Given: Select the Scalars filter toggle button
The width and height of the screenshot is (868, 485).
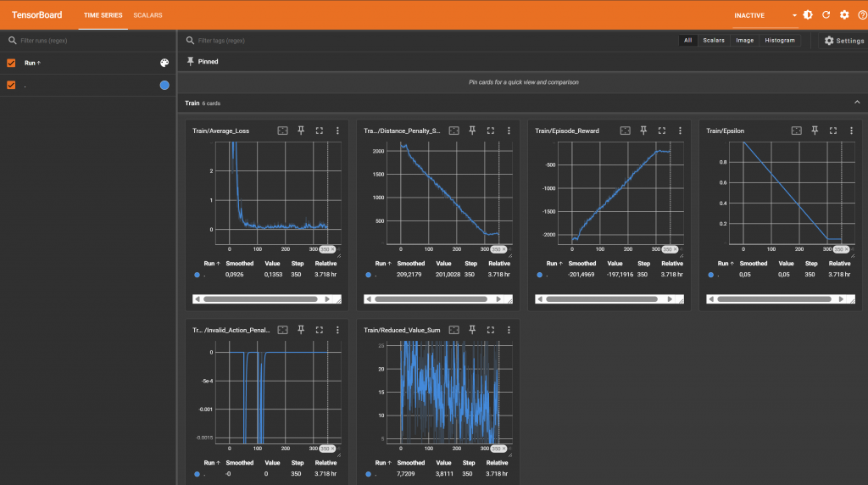Looking at the screenshot, I should tap(713, 41).
